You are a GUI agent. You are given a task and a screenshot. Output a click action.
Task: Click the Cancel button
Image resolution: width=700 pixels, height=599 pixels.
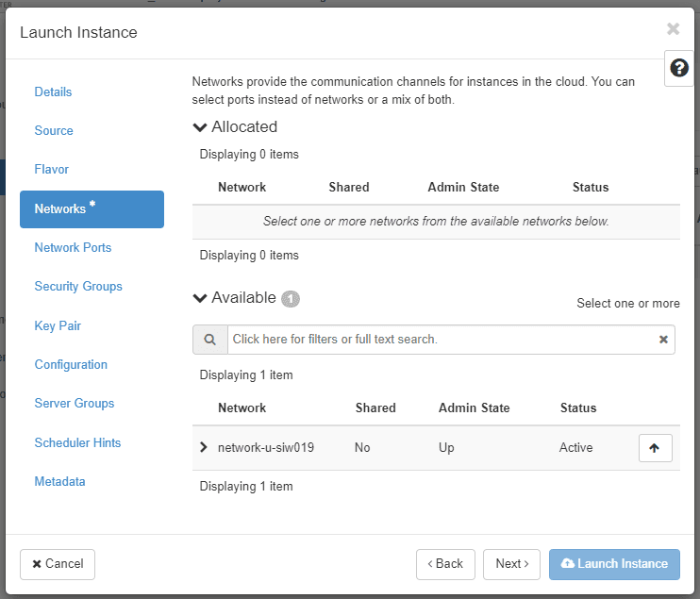coord(58,564)
